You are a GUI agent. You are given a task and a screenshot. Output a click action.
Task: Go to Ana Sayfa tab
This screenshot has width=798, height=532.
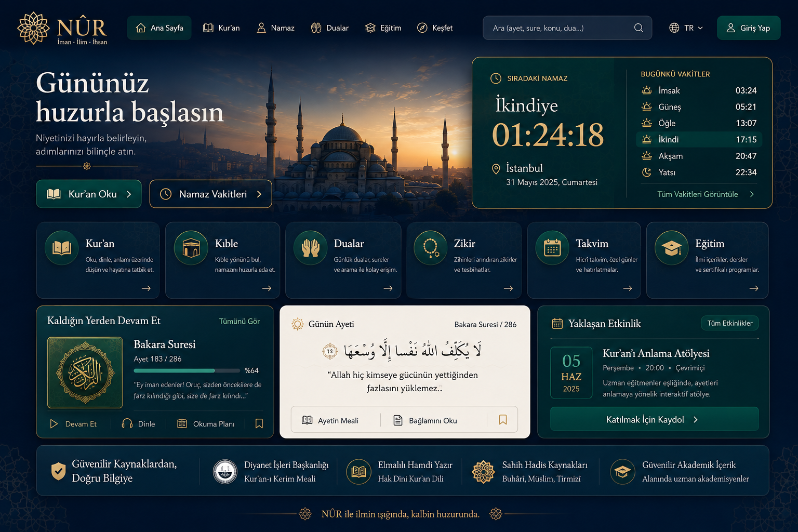159,28
